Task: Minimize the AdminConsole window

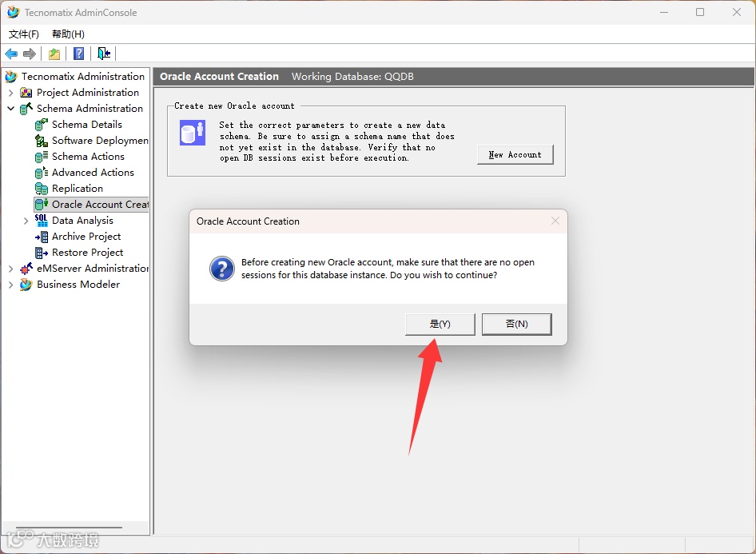Action: click(x=664, y=12)
